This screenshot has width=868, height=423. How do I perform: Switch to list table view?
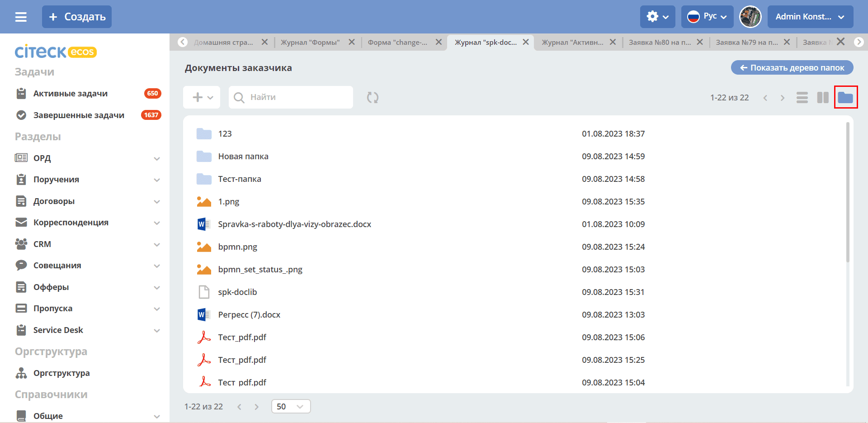click(802, 98)
